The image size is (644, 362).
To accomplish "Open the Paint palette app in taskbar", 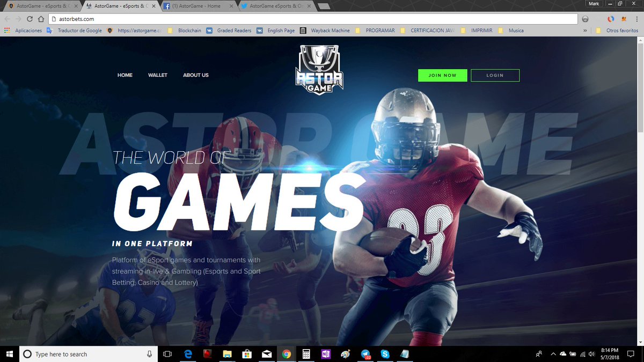I will [x=346, y=354].
